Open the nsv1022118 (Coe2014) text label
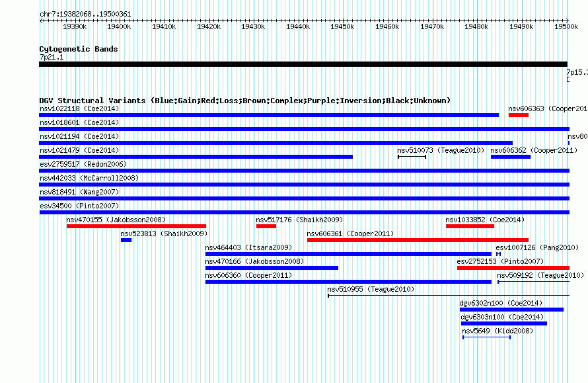This screenshot has width=588, height=383. point(79,108)
